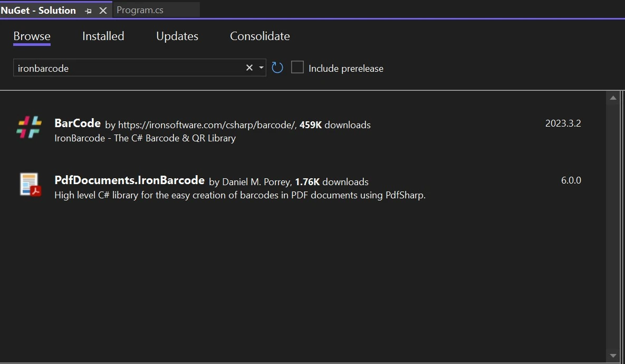
Task: Click the 6.0.0 version label
Action: (x=571, y=180)
